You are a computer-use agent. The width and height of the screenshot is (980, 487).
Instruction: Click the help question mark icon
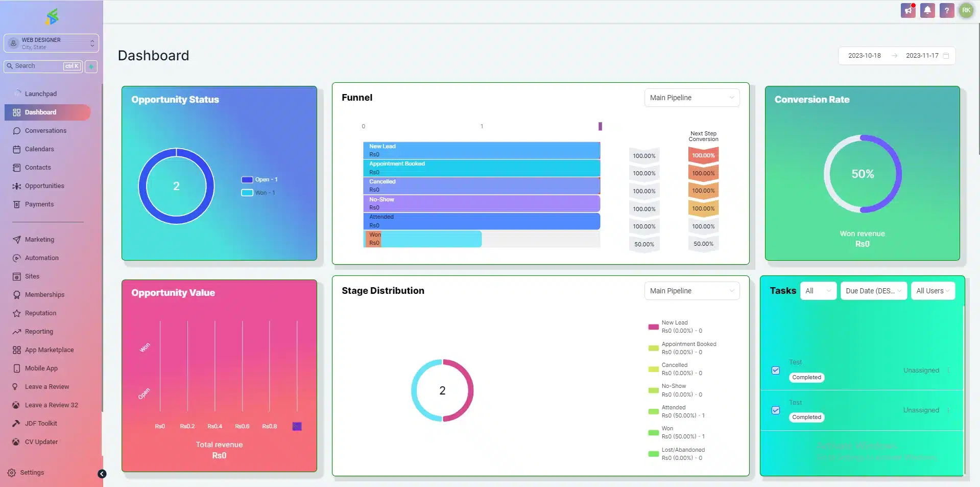coord(946,10)
